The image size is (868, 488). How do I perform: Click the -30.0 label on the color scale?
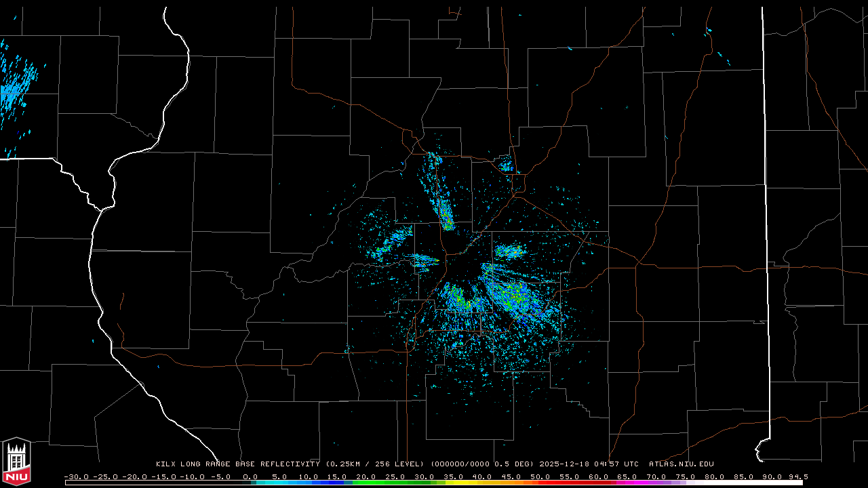click(75, 476)
